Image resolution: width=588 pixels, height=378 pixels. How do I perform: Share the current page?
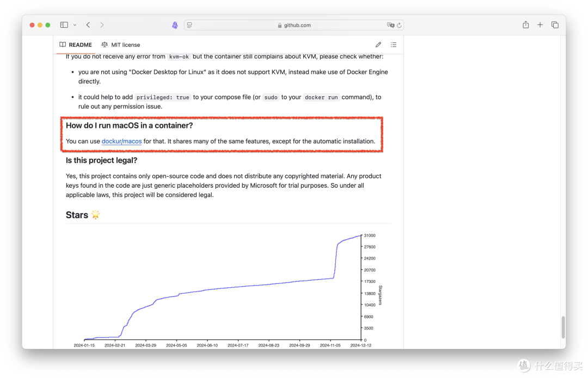click(x=525, y=24)
